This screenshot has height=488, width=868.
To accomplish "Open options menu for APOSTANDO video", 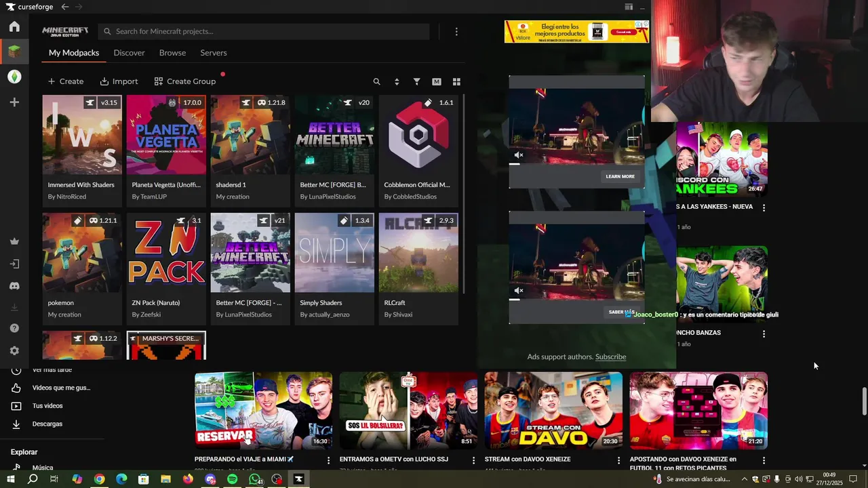I will [x=764, y=460].
